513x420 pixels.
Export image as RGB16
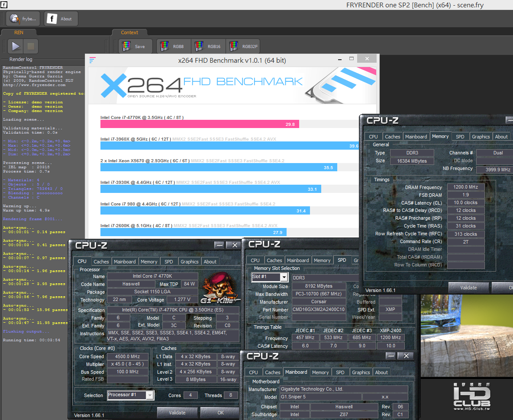208,46
